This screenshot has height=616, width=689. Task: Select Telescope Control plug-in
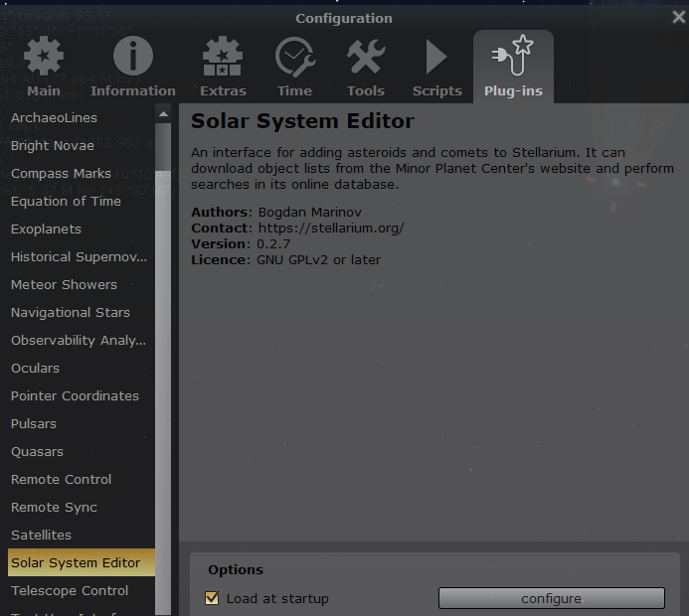point(82,590)
